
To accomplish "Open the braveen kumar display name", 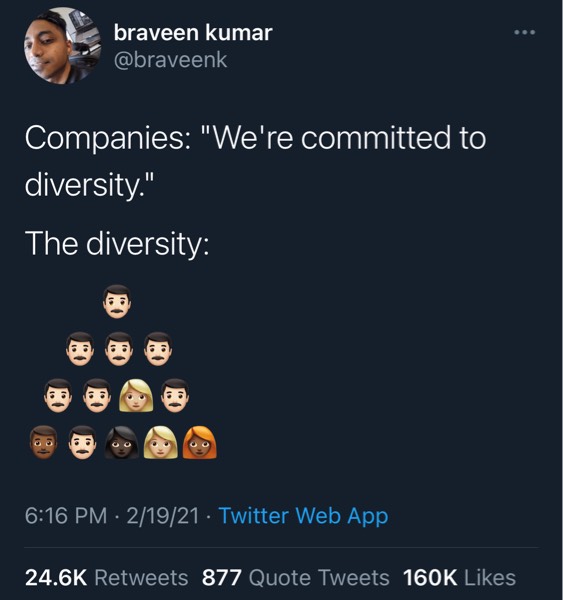I will coord(193,33).
